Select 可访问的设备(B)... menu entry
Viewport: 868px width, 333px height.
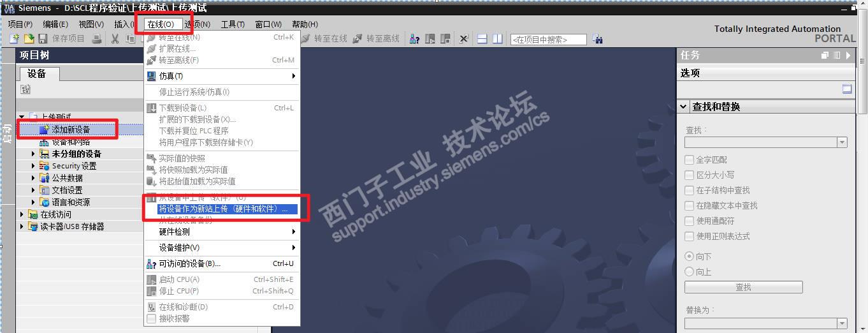click(221, 263)
